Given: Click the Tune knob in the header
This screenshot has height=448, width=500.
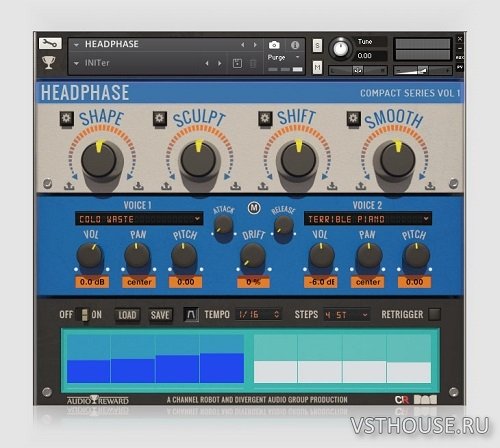Looking at the screenshot, I should [x=340, y=49].
